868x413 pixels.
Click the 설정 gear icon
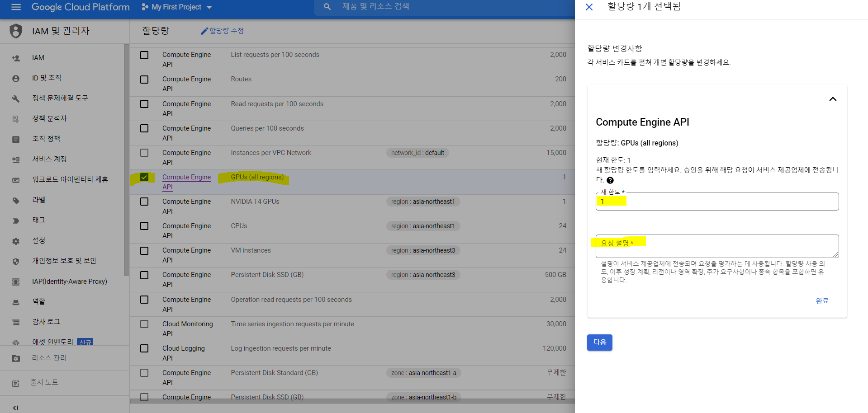tap(16, 241)
